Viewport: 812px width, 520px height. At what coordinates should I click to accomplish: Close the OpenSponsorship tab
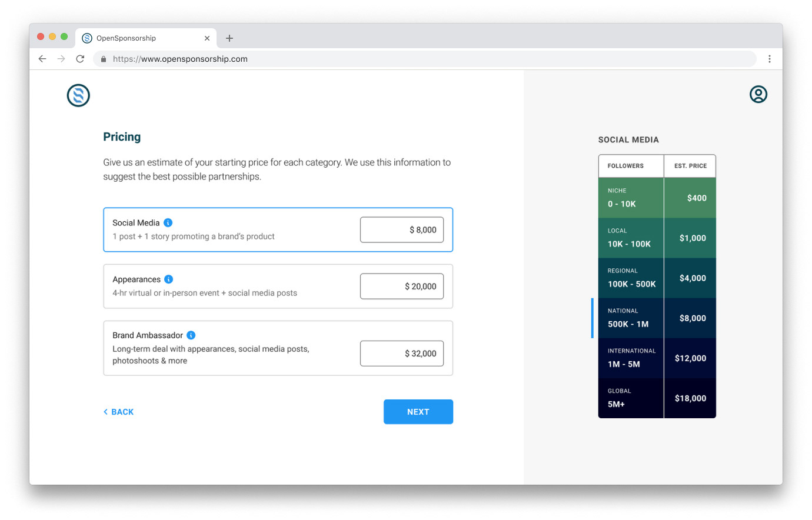(x=207, y=38)
